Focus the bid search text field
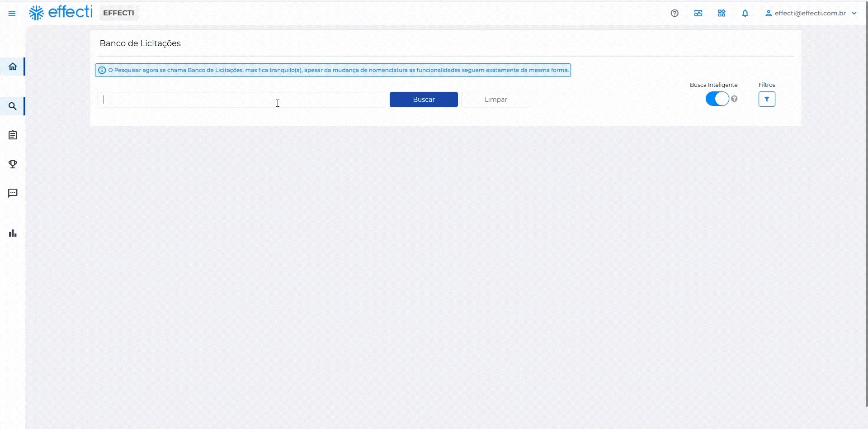The height and width of the screenshot is (429, 868). tap(241, 100)
